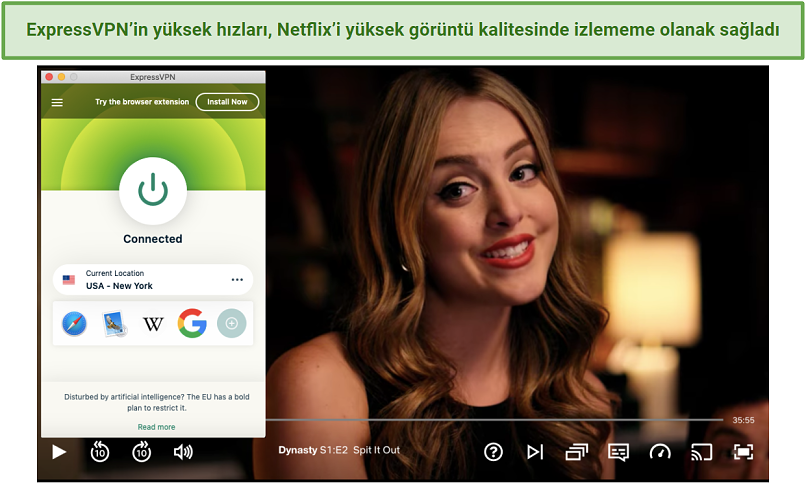Open the episodes list

(x=577, y=452)
